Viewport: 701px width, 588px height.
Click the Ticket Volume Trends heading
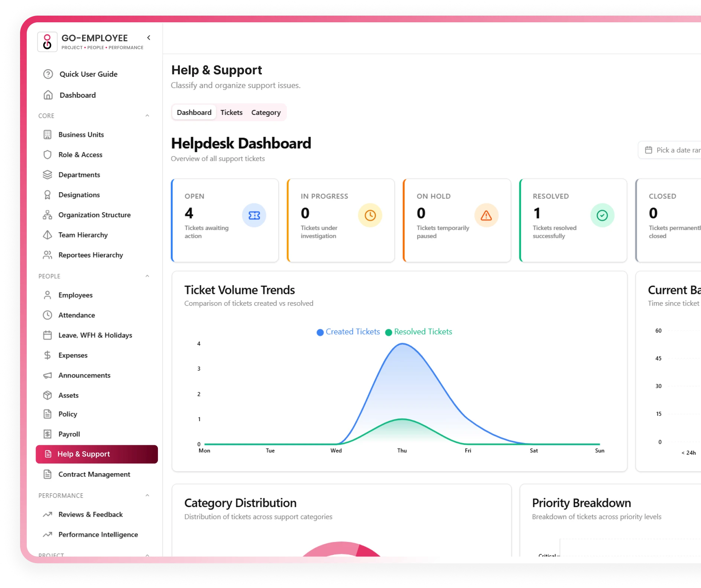240,290
